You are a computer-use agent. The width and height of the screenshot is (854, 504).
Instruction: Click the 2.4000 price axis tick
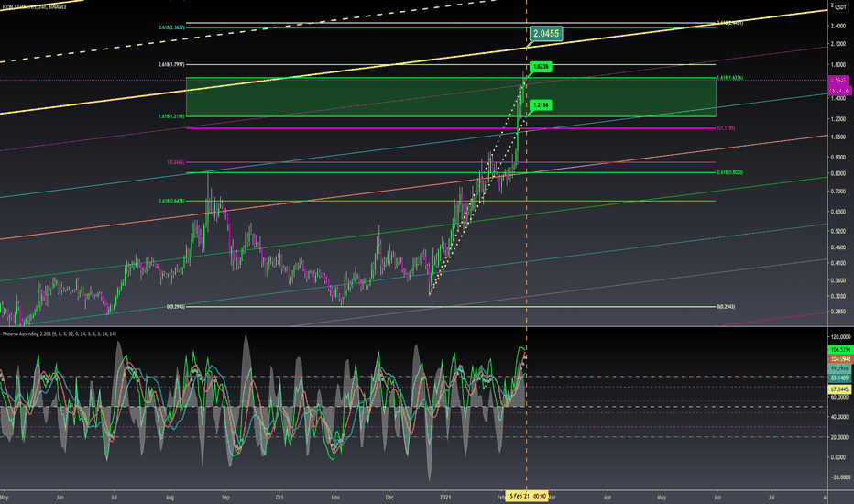pos(838,26)
